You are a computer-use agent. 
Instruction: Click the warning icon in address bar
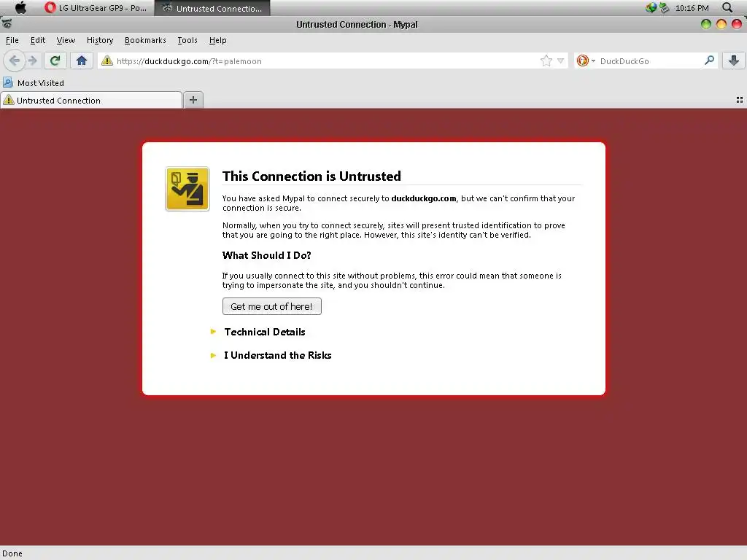[x=107, y=61]
